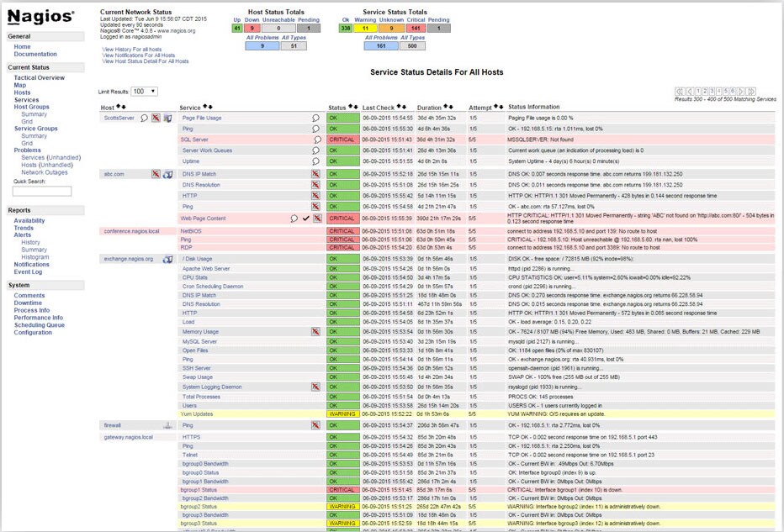Click service All Types count 500
Screen dimensions: 784x532
(x=412, y=46)
